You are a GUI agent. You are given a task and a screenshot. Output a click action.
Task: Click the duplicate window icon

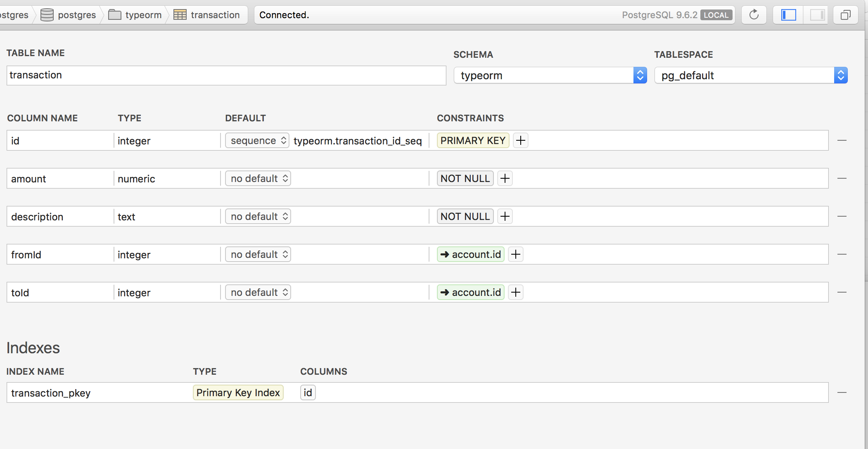click(x=845, y=14)
